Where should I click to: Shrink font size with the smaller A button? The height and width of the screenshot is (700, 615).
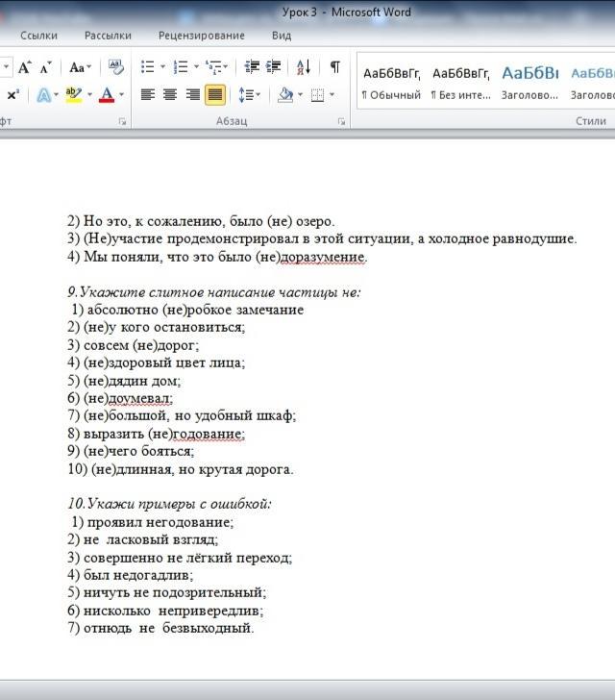(x=45, y=67)
